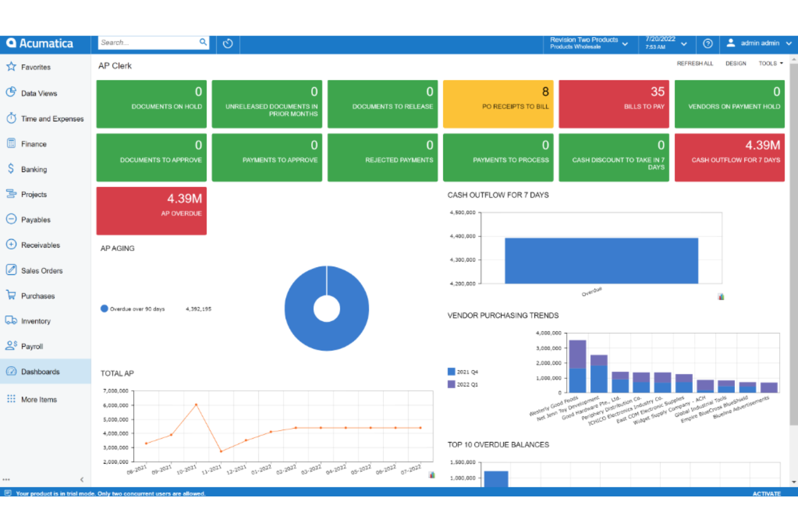Click inside the Search field
This screenshot has height=532, width=798.
coord(149,42)
